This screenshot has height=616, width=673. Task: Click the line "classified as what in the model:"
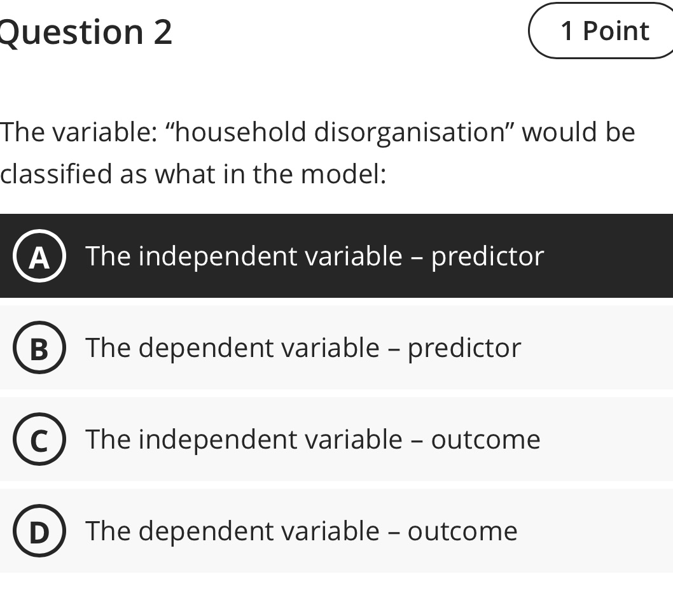(x=193, y=173)
